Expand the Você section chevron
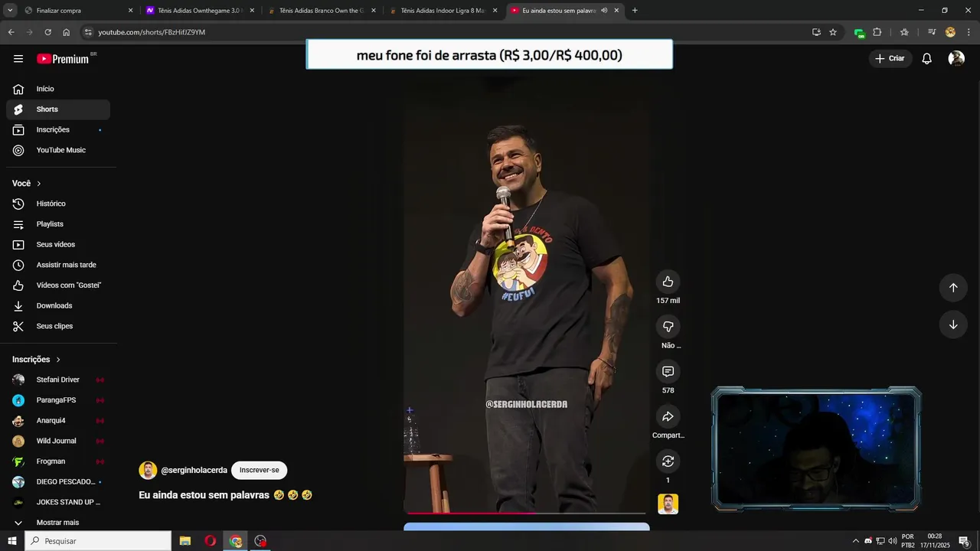The height and width of the screenshot is (551, 980). [39, 184]
